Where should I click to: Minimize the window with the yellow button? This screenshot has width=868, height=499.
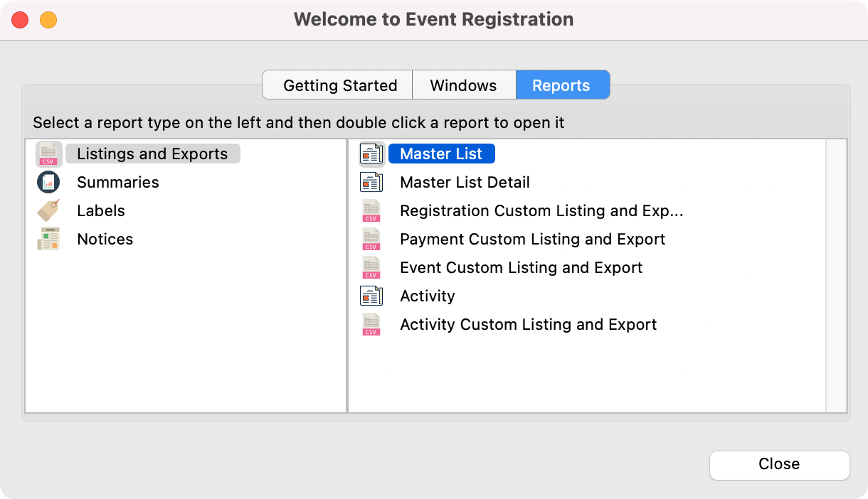(x=48, y=20)
